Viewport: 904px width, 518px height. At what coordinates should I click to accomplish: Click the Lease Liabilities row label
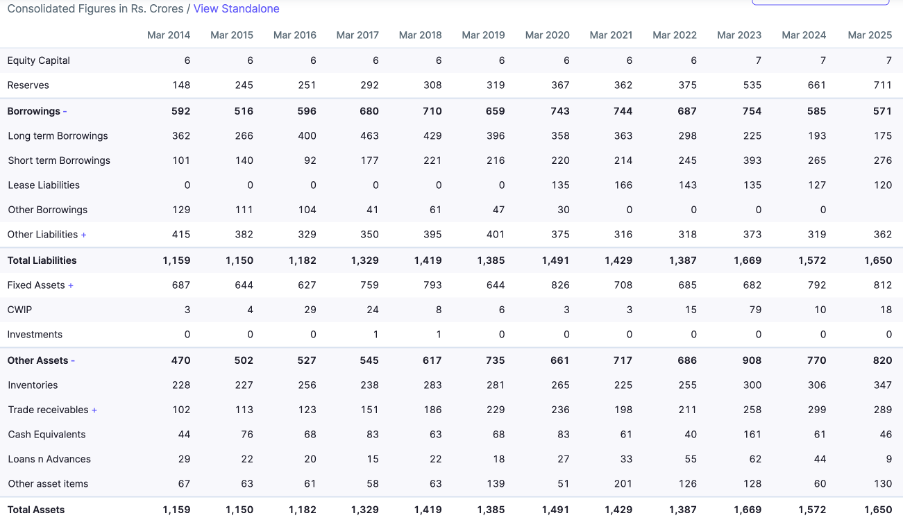44,185
